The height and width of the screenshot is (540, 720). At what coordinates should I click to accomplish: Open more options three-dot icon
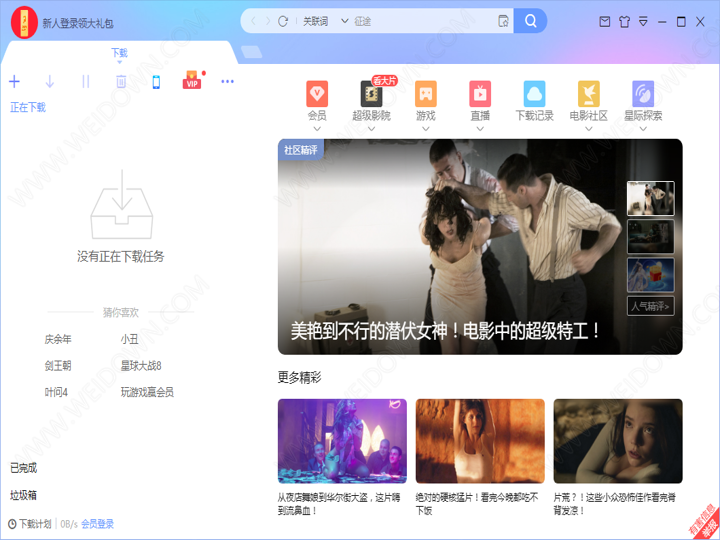pos(227,82)
